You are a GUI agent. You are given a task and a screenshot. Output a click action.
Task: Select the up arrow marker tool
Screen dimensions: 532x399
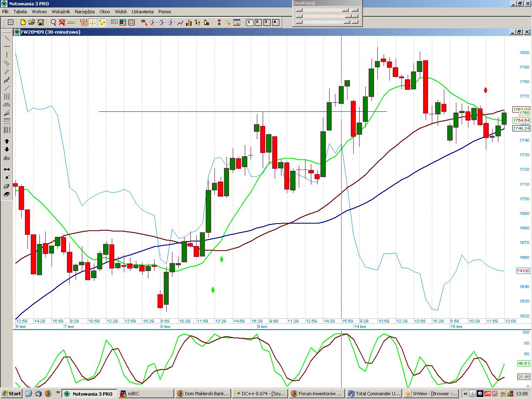(x=7, y=141)
